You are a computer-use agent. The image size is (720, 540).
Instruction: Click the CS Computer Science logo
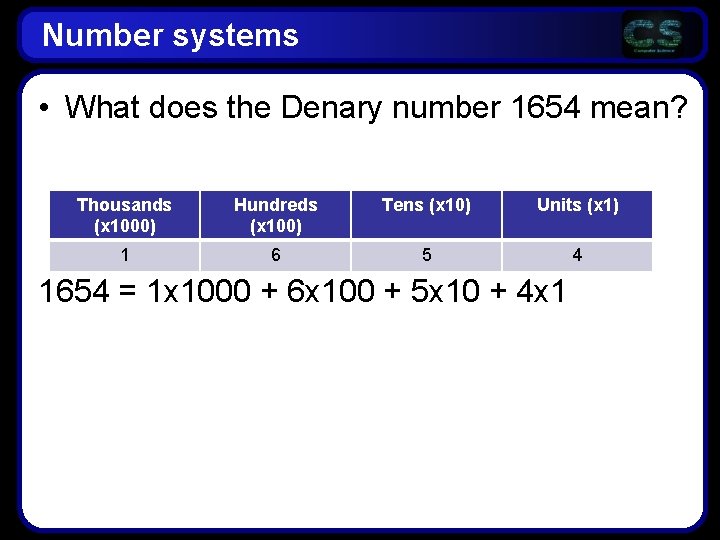coord(653,35)
